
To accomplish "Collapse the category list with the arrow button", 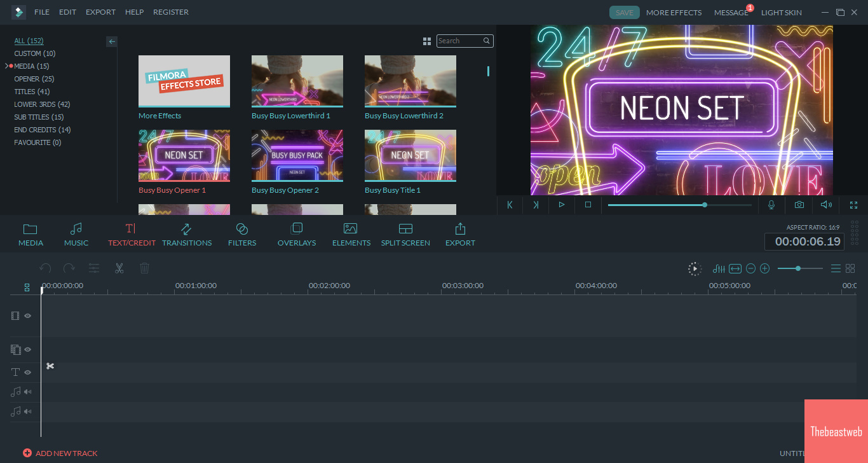I will tap(111, 41).
